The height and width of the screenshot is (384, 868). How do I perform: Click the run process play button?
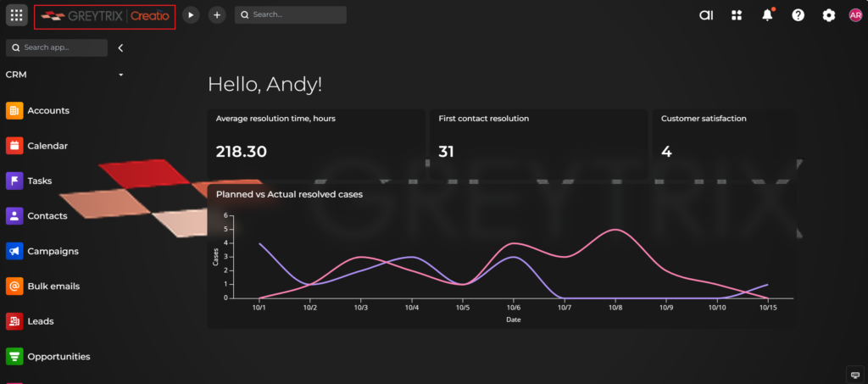(x=191, y=15)
